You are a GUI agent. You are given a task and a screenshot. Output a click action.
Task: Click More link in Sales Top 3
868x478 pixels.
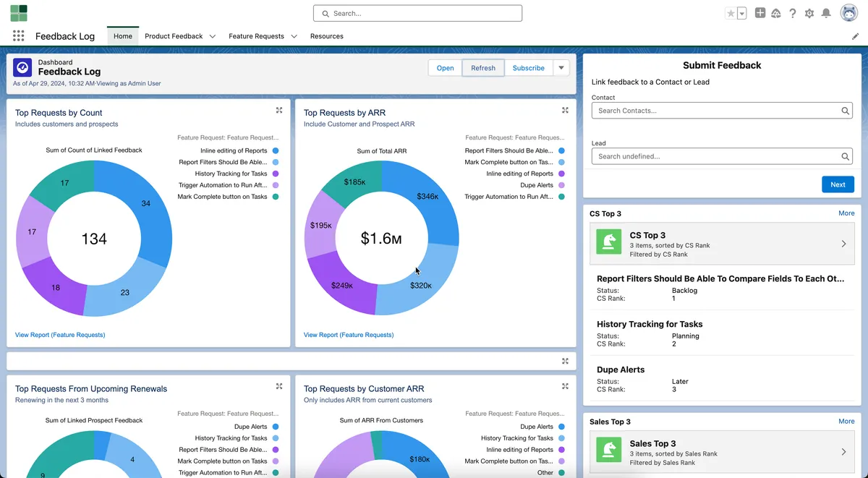pos(846,421)
